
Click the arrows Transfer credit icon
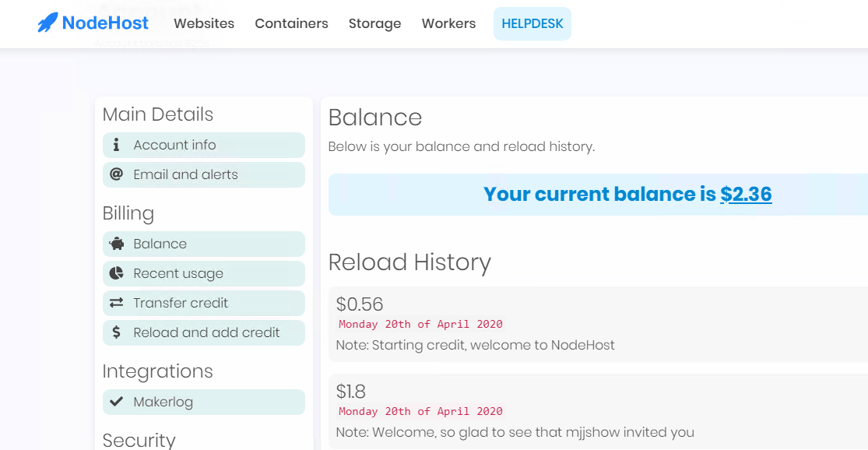(x=117, y=303)
